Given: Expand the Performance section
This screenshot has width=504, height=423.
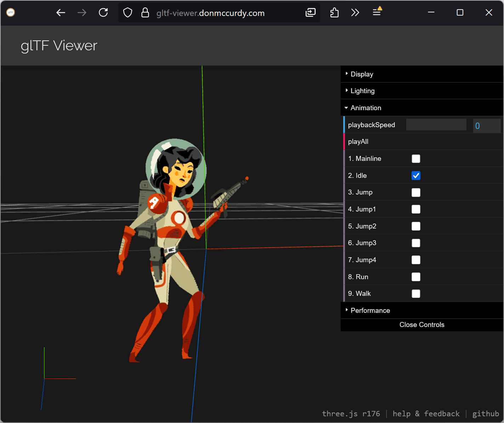Looking at the screenshot, I should 370,310.
